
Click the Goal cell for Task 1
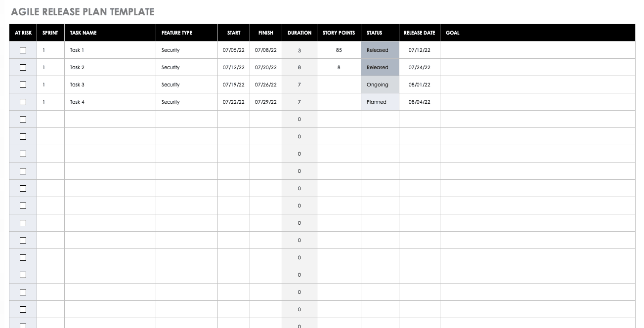[x=537, y=50]
